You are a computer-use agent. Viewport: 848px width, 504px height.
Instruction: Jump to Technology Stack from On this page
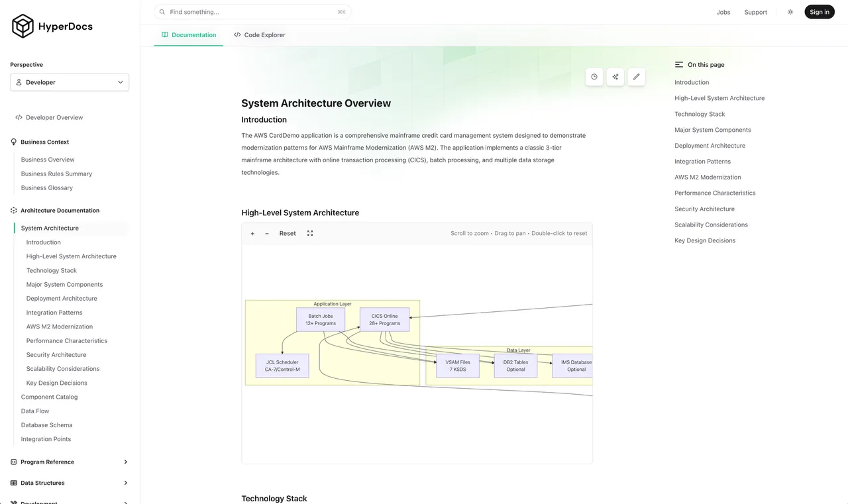click(x=700, y=114)
